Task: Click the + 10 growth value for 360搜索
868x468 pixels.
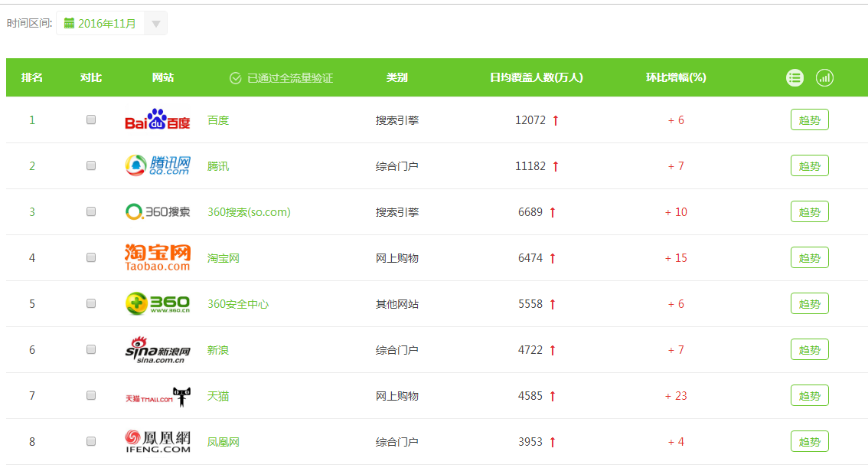Action: pos(676,212)
